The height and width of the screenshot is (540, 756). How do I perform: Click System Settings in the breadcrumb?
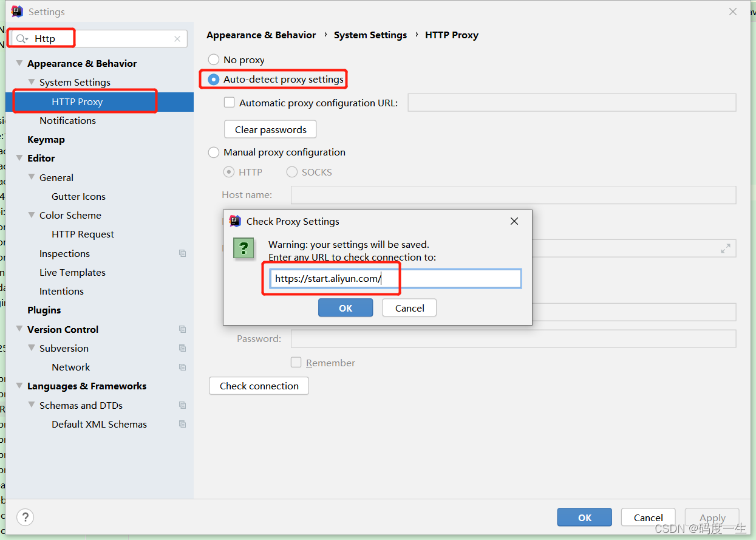[x=370, y=35]
